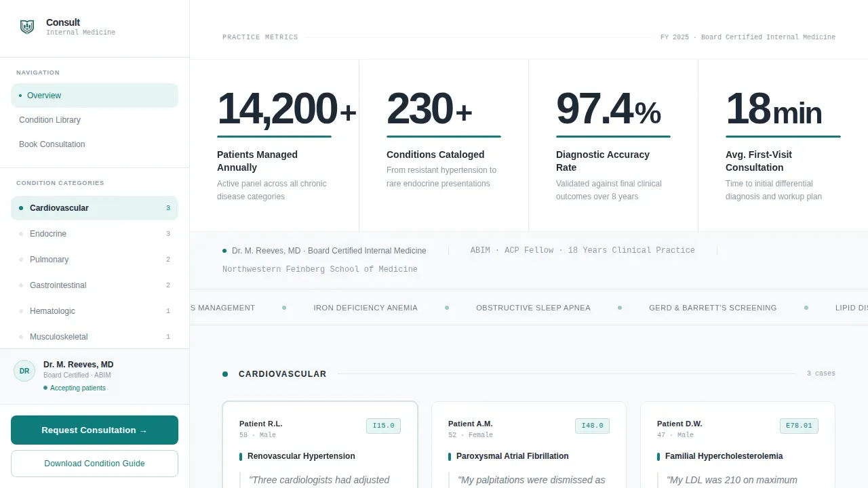This screenshot has height=488, width=868.
Task: Click the Conditions Cataloged label
Action: click(435, 155)
